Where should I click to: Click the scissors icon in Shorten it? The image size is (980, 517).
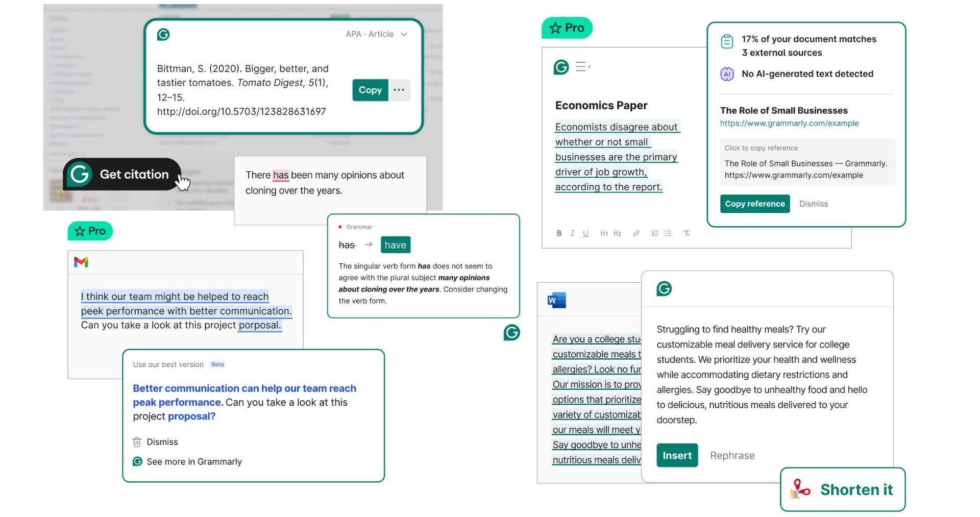click(800, 489)
